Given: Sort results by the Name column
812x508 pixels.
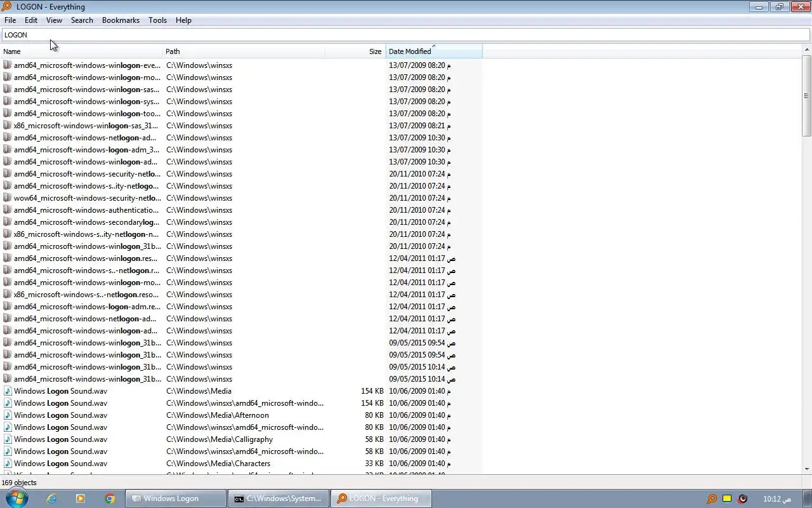Looking at the screenshot, I should click(x=81, y=51).
